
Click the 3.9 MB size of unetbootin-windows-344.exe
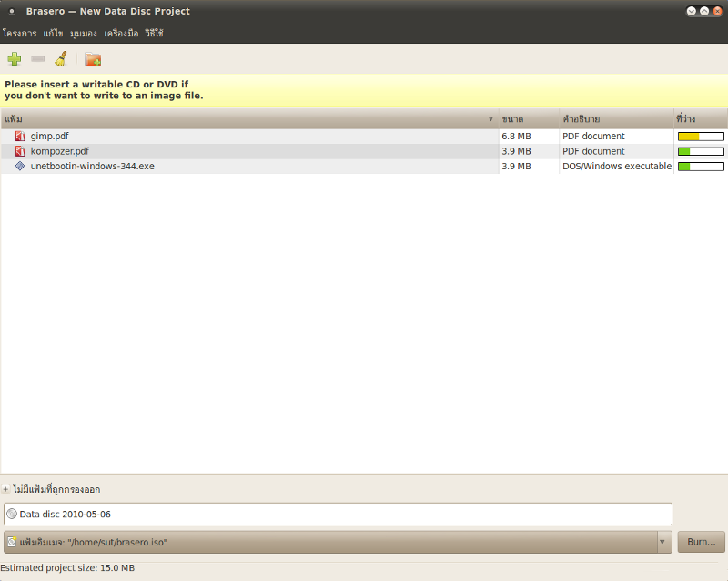(516, 166)
